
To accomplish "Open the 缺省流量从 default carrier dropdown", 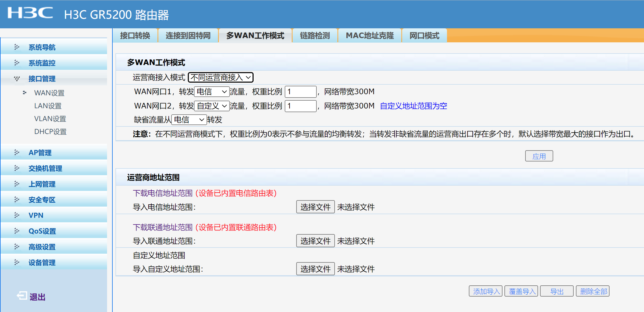I will (x=189, y=120).
